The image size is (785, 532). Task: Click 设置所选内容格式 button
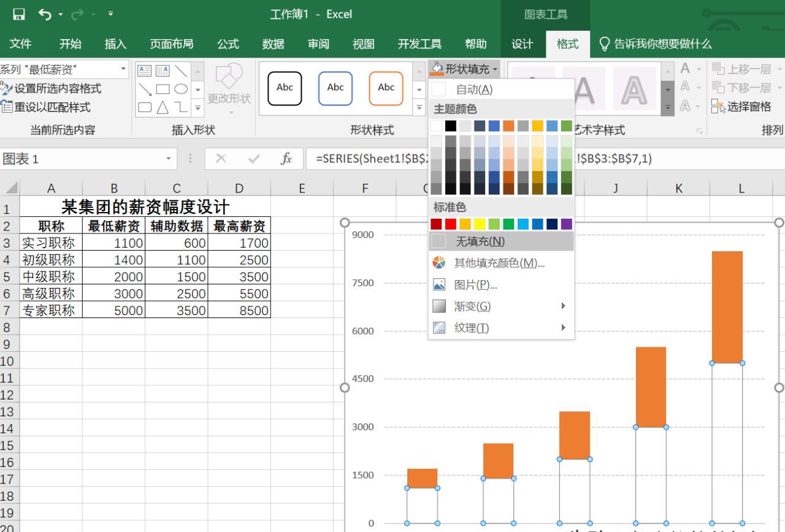(x=52, y=88)
